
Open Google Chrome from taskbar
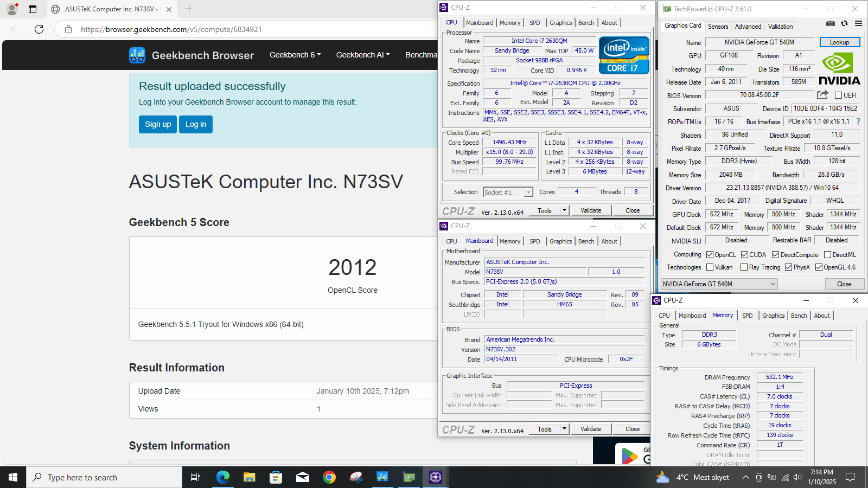pyautogui.click(x=329, y=477)
